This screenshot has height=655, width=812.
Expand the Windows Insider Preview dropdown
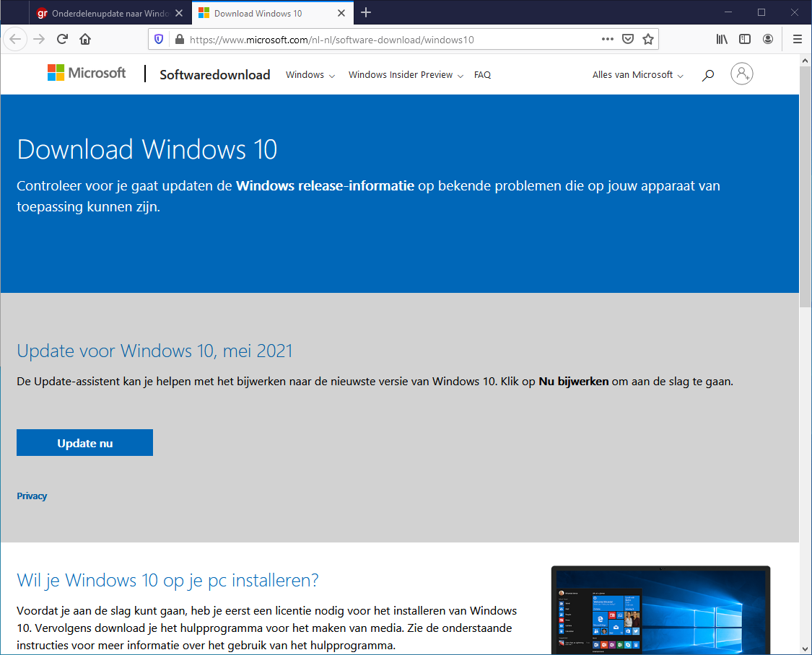(x=406, y=75)
